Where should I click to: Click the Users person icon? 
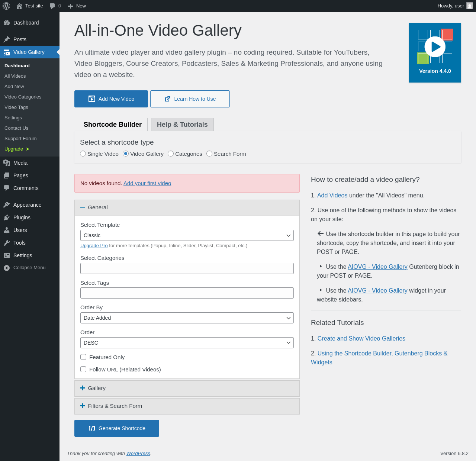coord(7,230)
